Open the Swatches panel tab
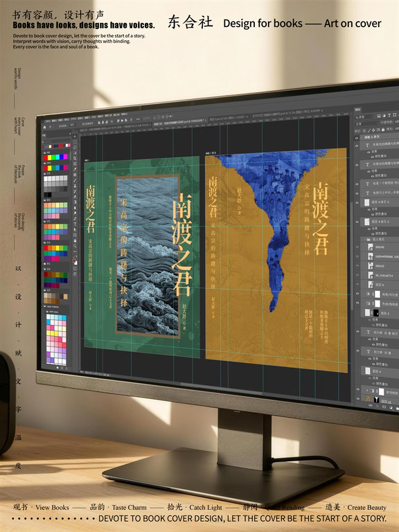 click(44, 135)
